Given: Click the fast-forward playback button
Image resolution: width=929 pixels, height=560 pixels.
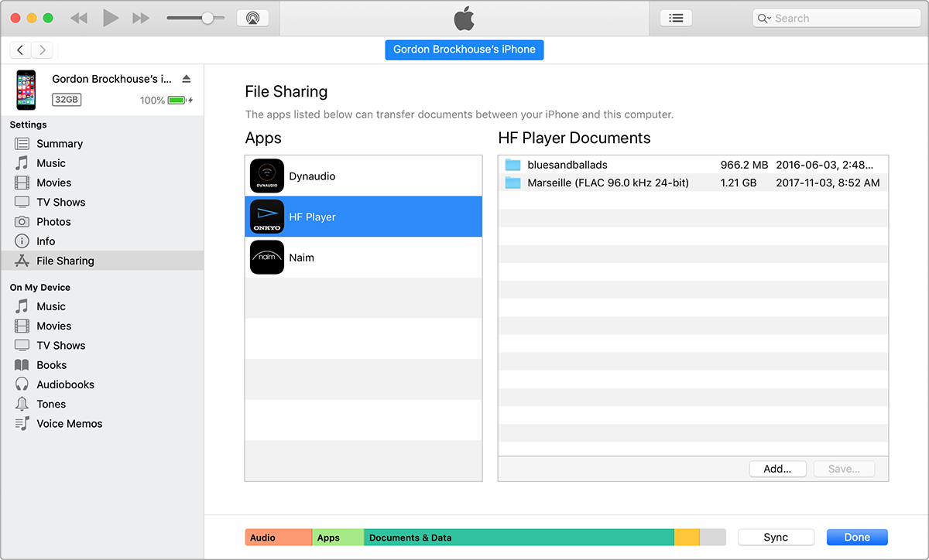Looking at the screenshot, I should tap(140, 18).
